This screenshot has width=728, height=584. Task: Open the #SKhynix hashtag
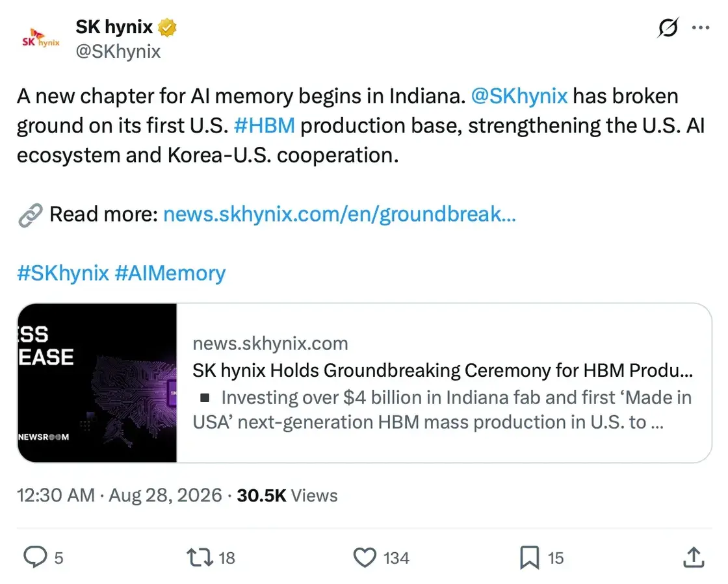pyautogui.click(x=62, y=273)
